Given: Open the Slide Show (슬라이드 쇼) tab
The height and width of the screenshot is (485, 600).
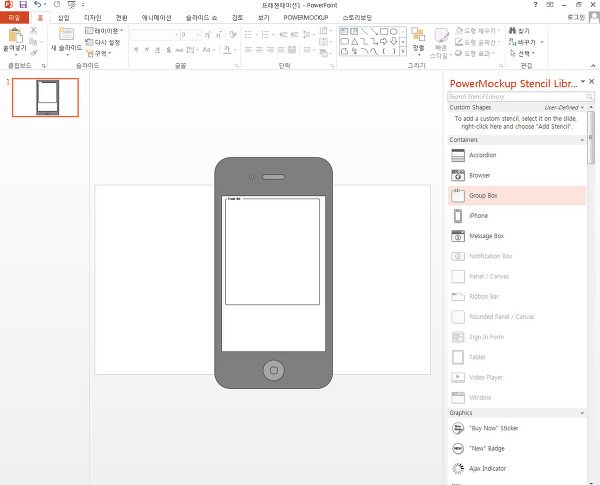Looking at the screenshot, I should [x=201, y=18].
